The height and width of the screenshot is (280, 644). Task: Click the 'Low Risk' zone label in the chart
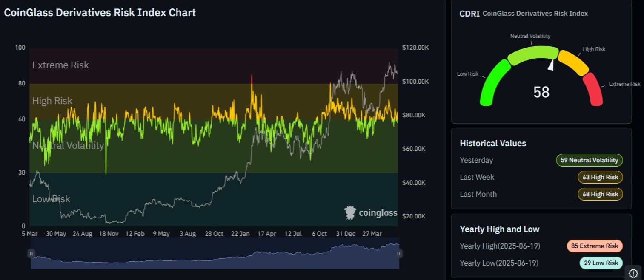pos(51,199)
